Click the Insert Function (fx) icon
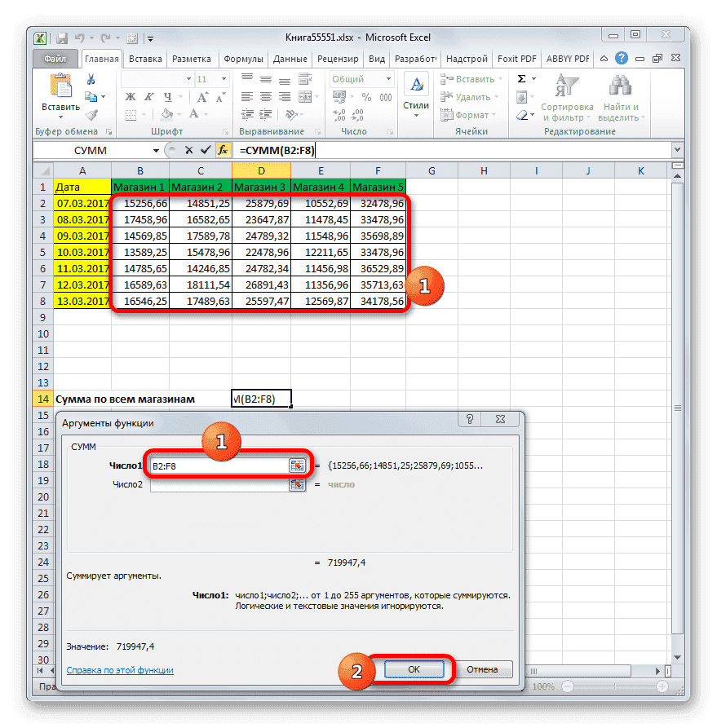This screenshot has height=728, width=717. [x=223, y=150]
